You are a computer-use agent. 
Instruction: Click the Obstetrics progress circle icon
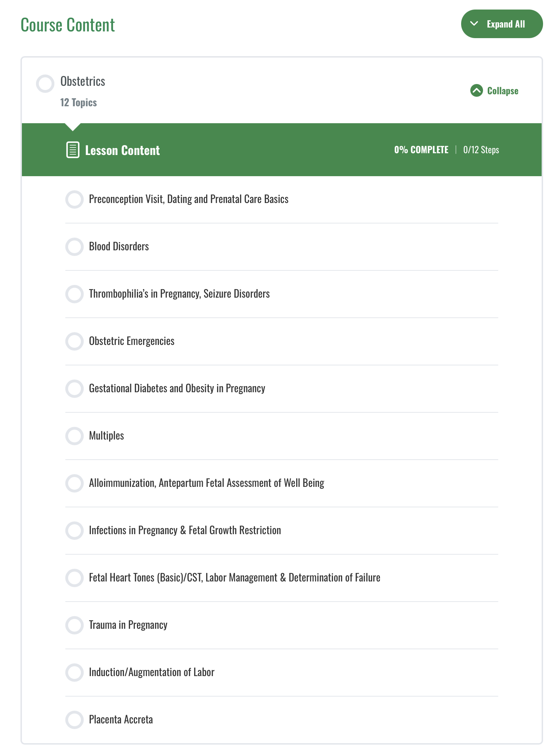pos(45,84)
